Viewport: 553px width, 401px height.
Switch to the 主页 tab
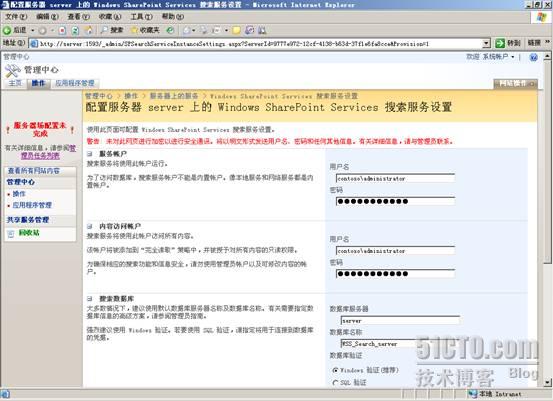[x=15, y=83]
